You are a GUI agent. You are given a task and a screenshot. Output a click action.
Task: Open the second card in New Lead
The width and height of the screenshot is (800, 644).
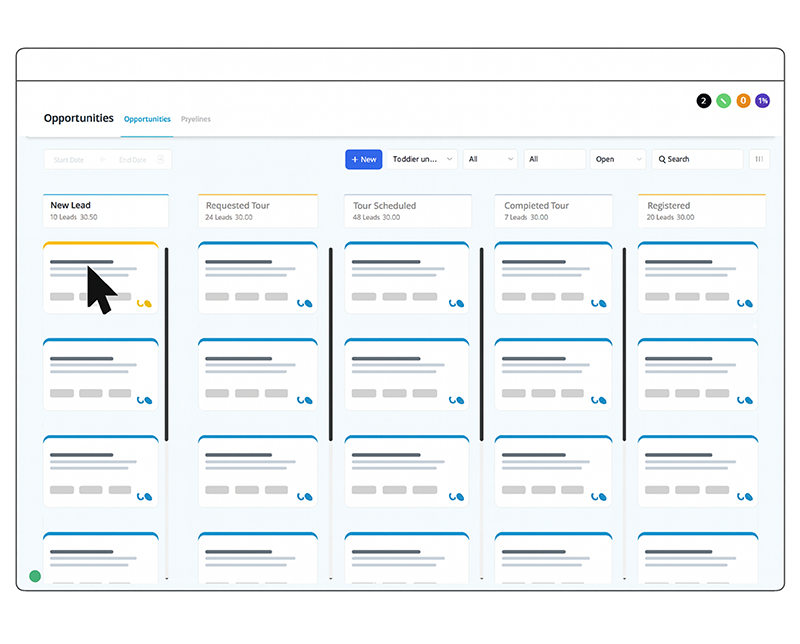coord(101,374)
